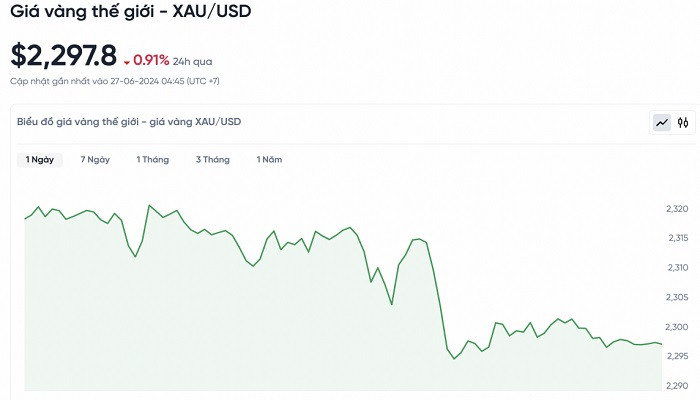Show the 3 Tháng chart range
Image resolution: width=700 pixels, height=400 pixels.
pos(212,160)
